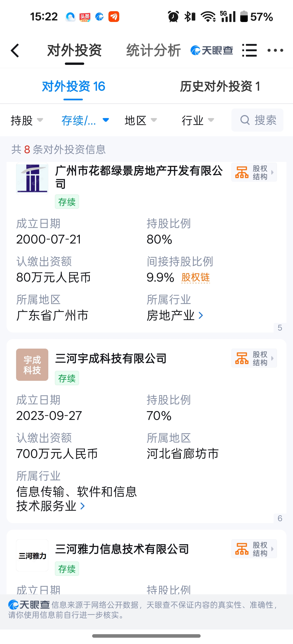Switch to 统计分析 tab

coord(153,50)
